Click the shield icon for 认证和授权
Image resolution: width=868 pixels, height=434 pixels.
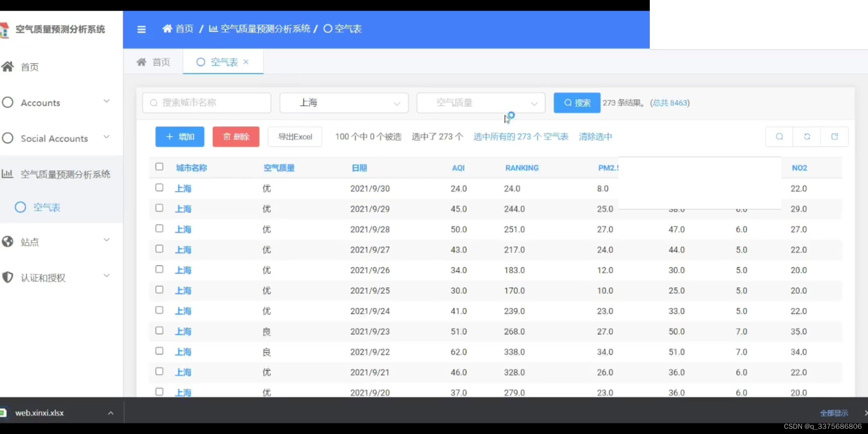8,277
